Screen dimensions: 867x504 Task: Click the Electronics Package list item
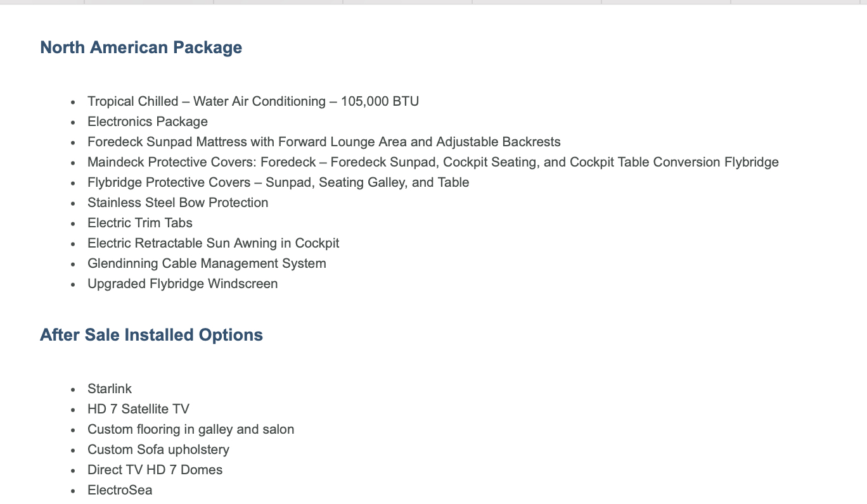[148, 122]
